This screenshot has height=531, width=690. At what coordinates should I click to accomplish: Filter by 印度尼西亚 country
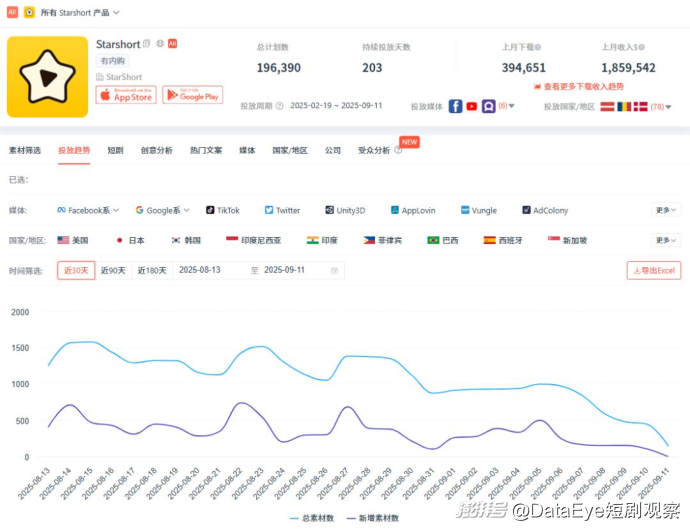pyautogui.click(x=253, y=240)
